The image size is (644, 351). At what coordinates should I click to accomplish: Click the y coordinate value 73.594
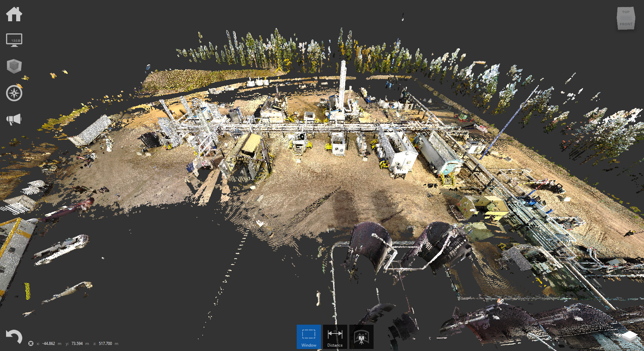coord(77,344)
